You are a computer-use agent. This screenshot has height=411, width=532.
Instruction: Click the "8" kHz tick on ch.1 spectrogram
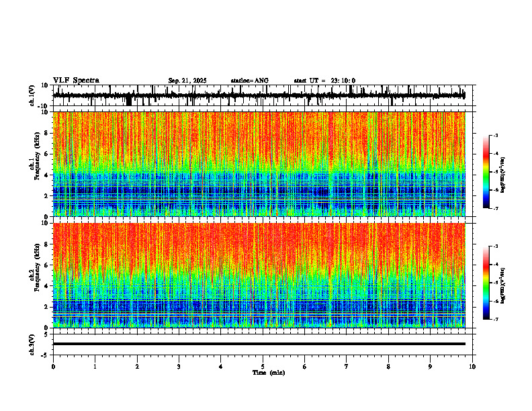pos(46,133)
